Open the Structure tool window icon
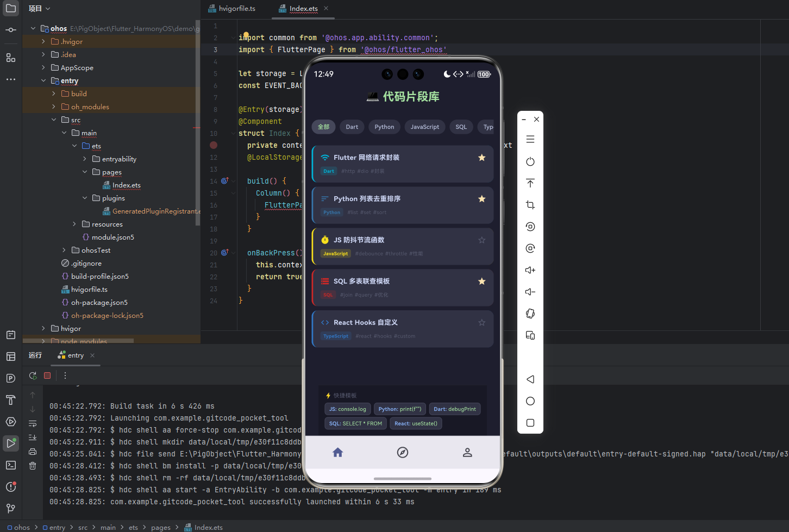This screenshot has width=789, height=532. (x=11, y=58)
